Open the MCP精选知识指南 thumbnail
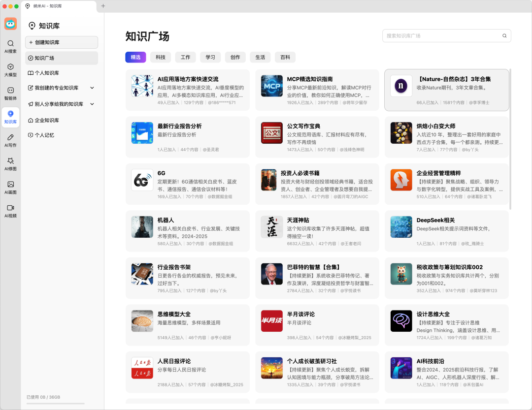 tap(271, 86)
